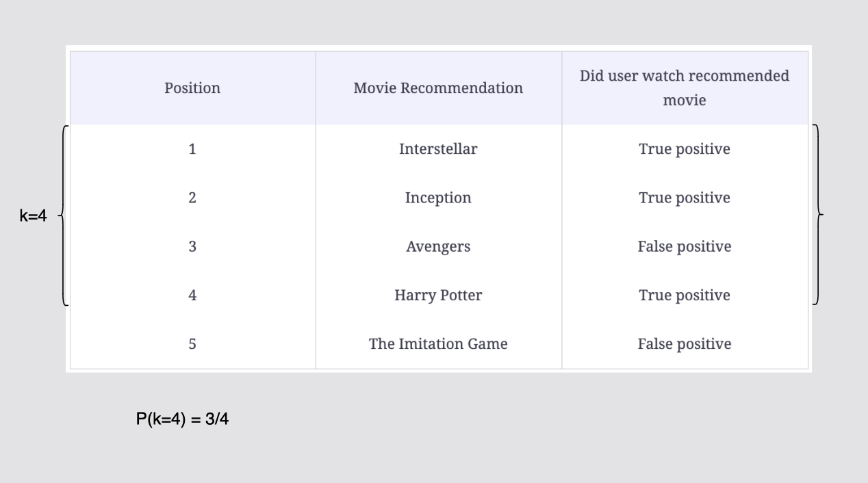
Task: Select The Imitation Game cell
Action: point(438,343)
